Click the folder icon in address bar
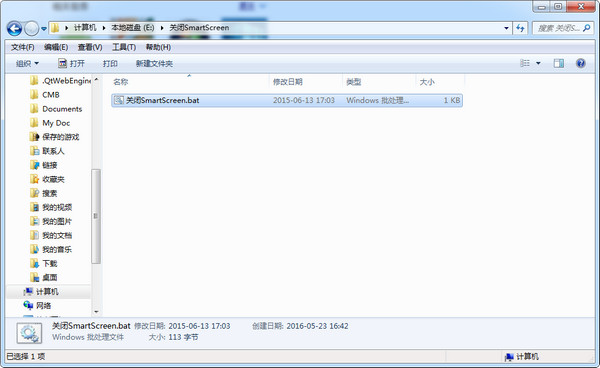The width and height of the screenshot is (600, 368). point(55,28)
